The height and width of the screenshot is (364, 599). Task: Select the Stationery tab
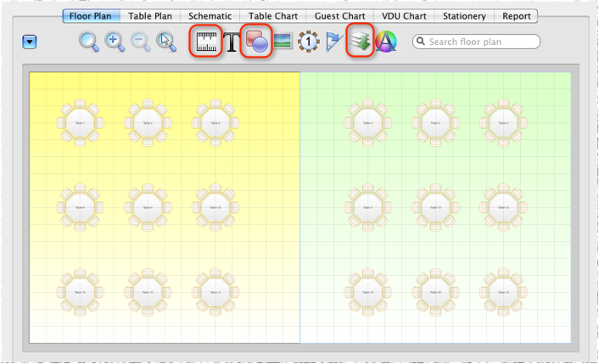(464, 16)
